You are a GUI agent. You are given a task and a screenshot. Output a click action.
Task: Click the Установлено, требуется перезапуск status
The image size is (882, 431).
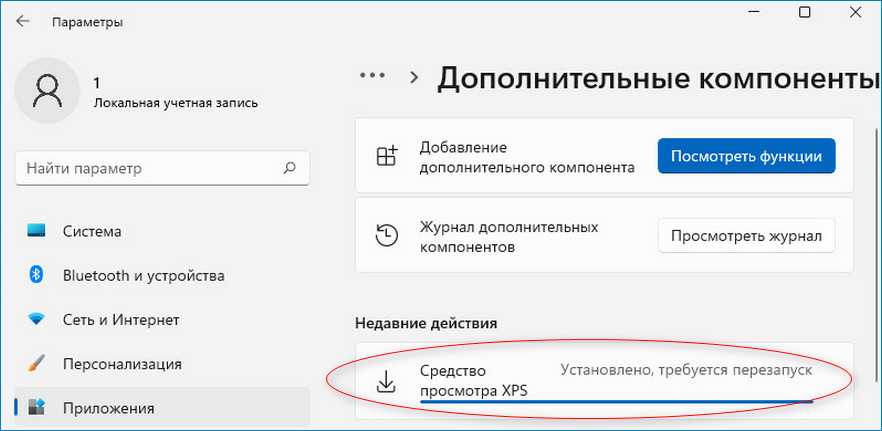pyautogui.click(x=686, y=370)
